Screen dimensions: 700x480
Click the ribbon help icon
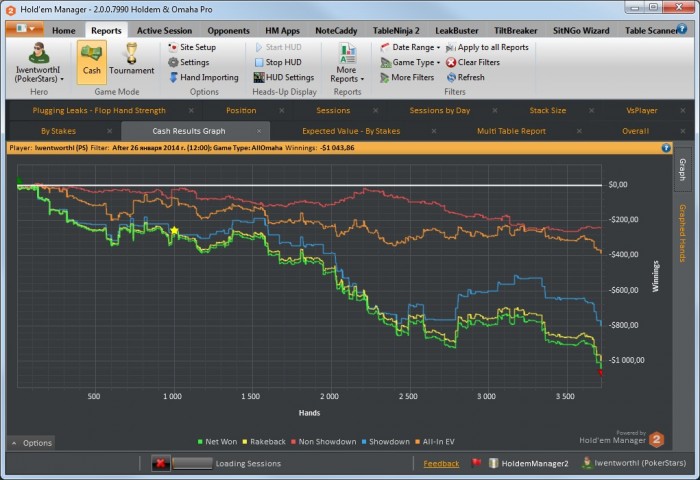tap(682, 29)
